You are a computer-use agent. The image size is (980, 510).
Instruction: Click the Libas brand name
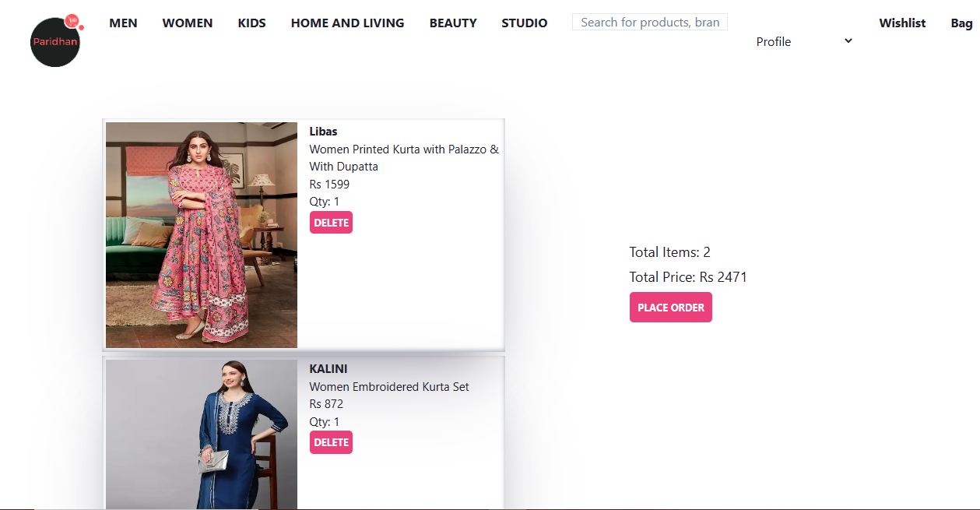[323, 132]
